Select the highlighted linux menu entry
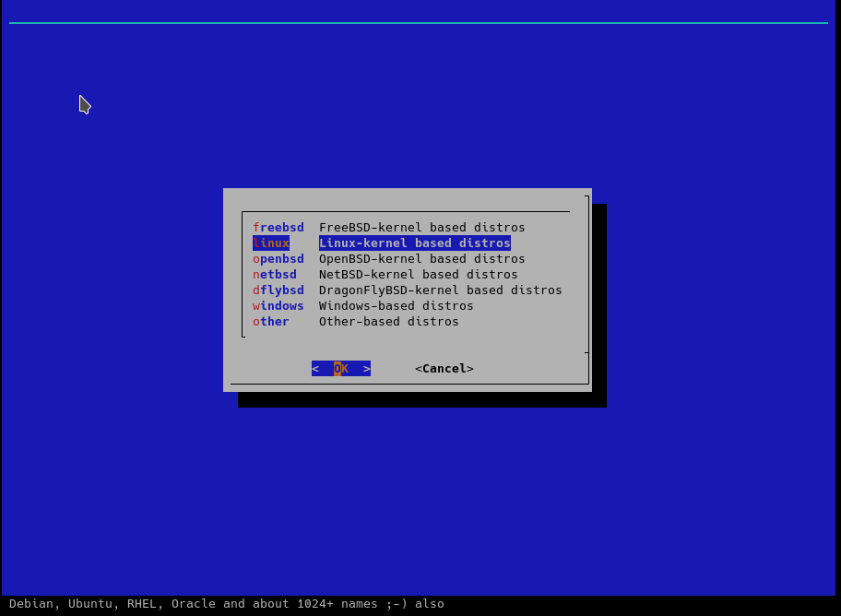The width and height of the screenshot is (841, 616). coord(271,243)
